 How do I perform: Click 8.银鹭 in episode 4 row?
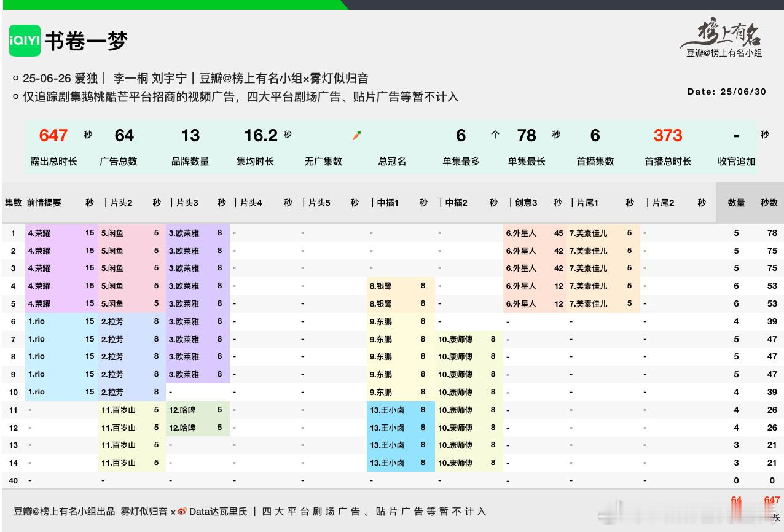point(380,286)
